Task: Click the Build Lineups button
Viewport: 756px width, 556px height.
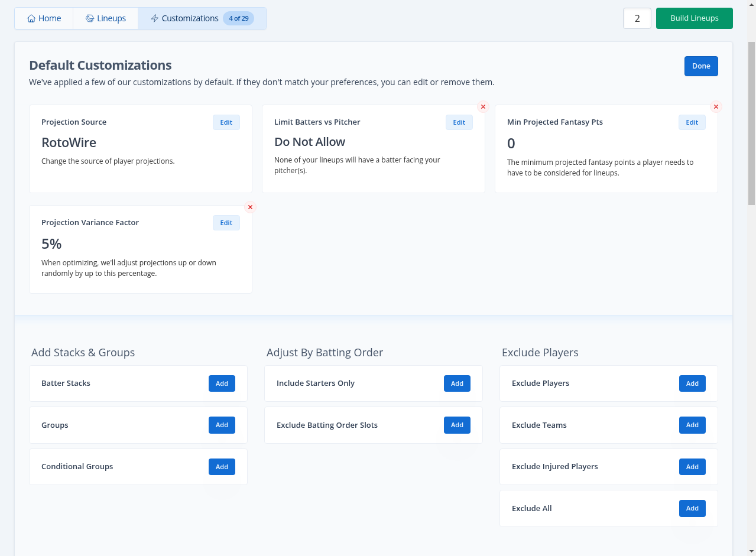Action: 694,18
